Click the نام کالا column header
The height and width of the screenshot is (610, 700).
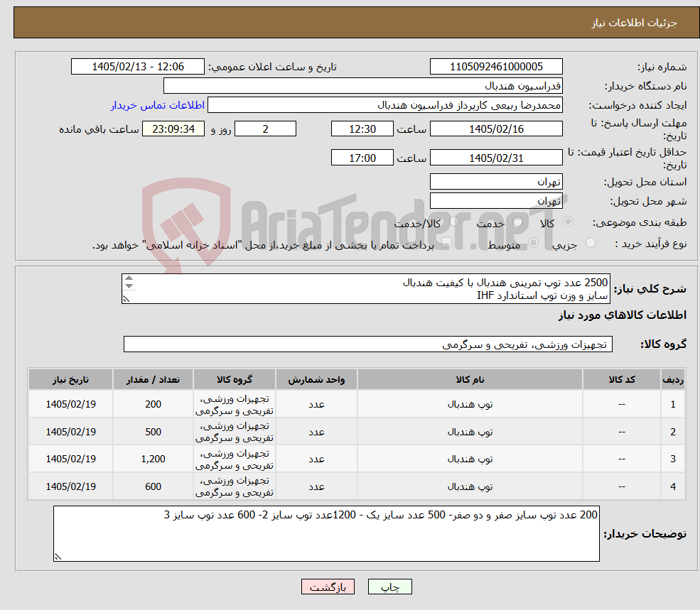pyautogui.click(x=470, y=379)
